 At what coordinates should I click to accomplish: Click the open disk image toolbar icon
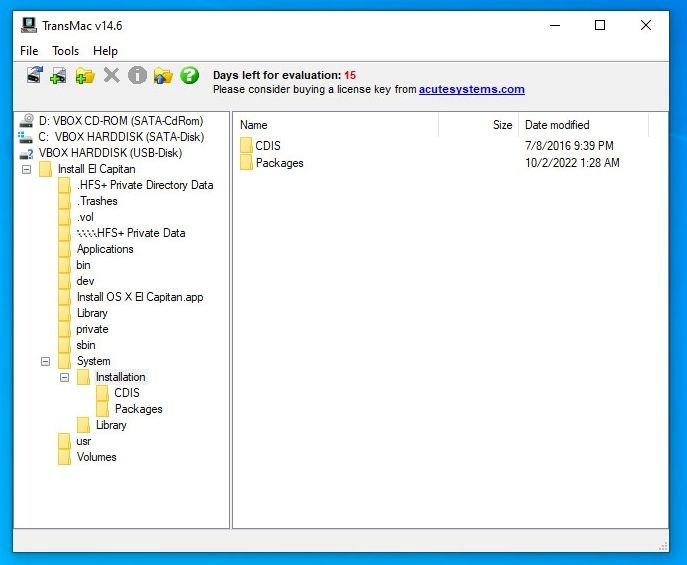click(59, 75)
